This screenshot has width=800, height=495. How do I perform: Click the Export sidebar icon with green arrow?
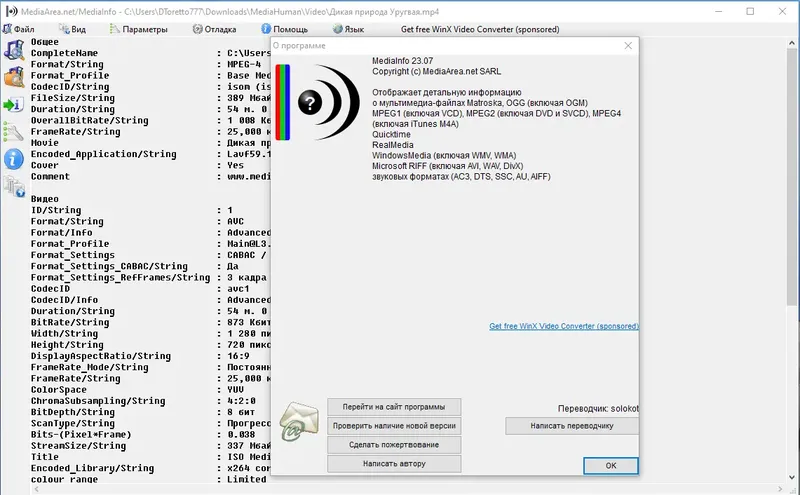[13, 105]
